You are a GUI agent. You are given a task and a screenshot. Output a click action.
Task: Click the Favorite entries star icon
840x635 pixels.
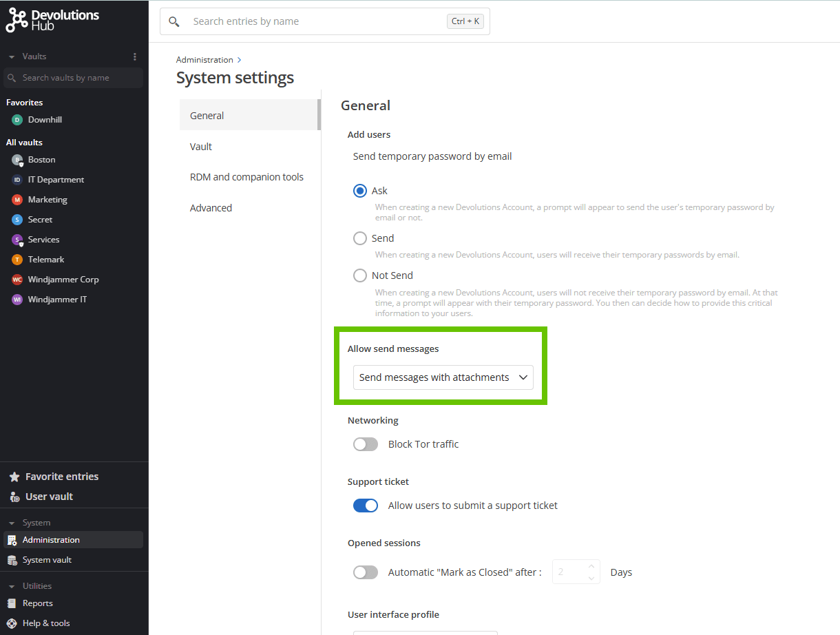coord(14,477)
